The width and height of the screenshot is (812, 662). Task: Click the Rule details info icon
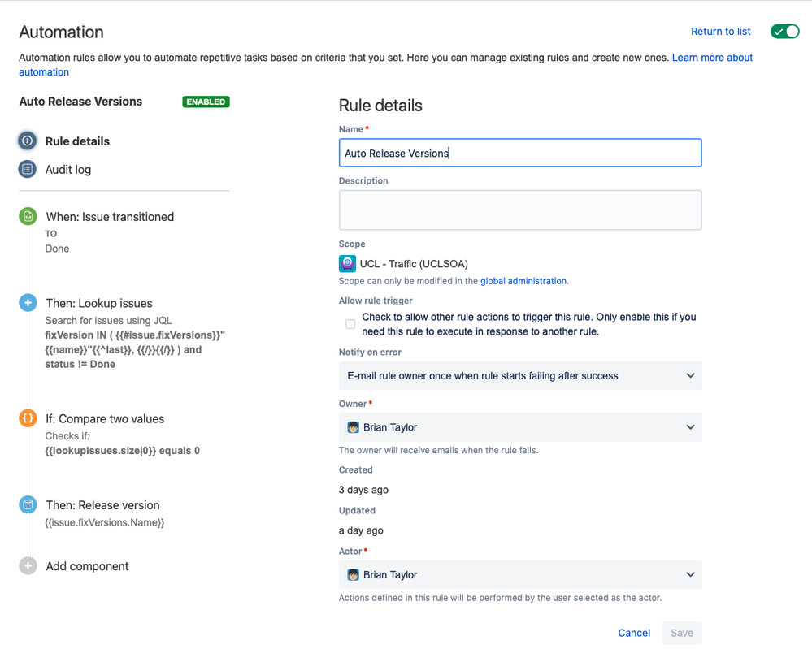28,141
